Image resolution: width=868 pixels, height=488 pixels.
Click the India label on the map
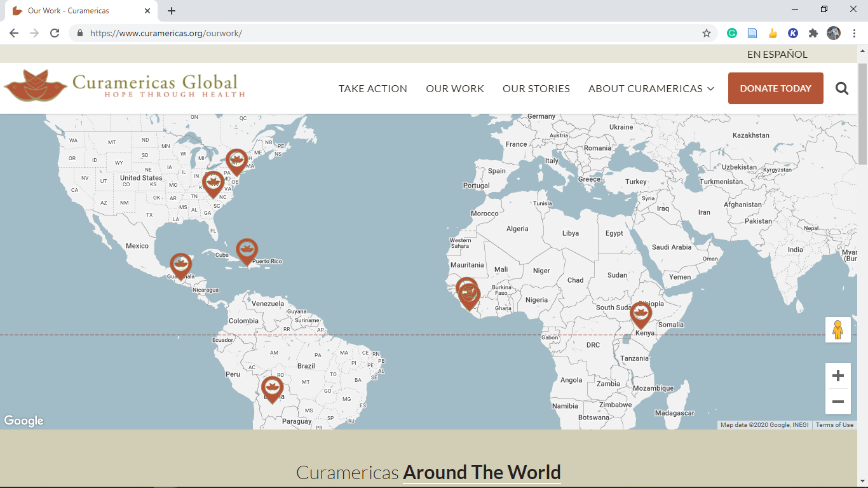click(796, 250)
